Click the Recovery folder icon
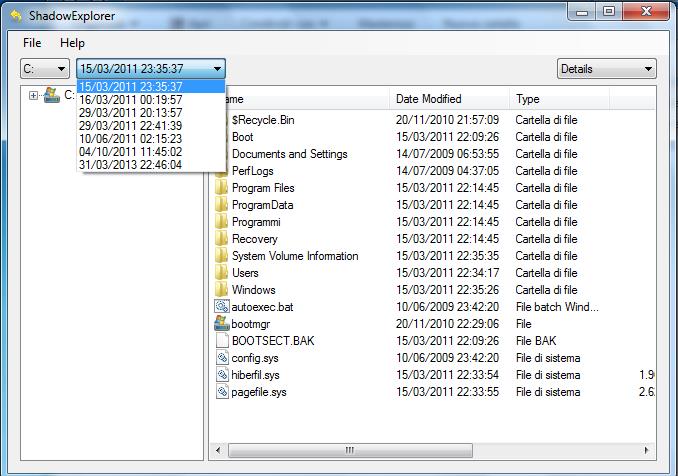The width and height of the screenshot is (678, 476). click(221, 239)
